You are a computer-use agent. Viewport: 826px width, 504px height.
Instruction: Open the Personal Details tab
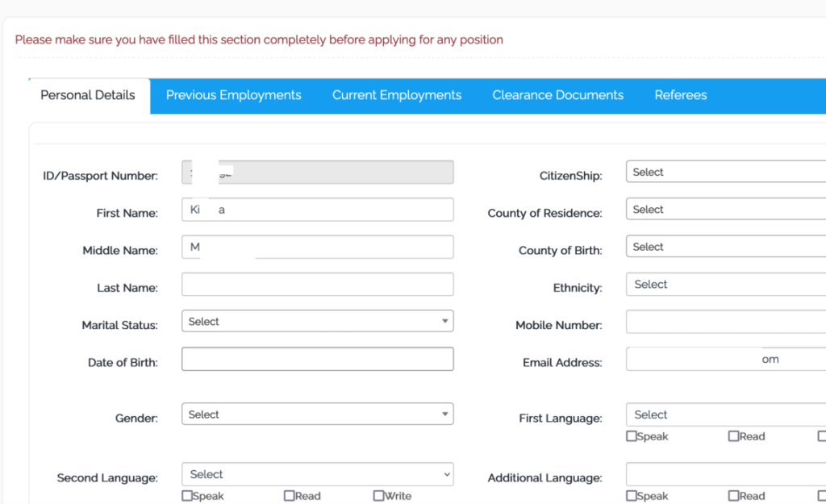pos(88,95)
